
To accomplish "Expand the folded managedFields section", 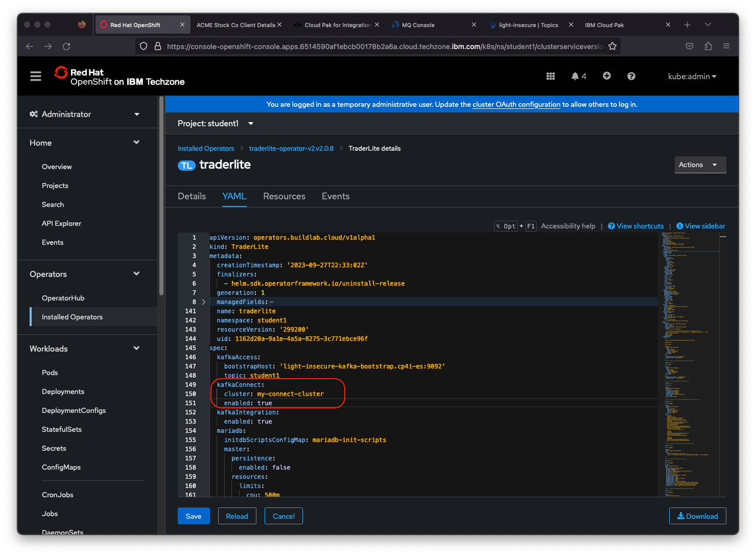I will pyautogui.click(x=203, y=302).
